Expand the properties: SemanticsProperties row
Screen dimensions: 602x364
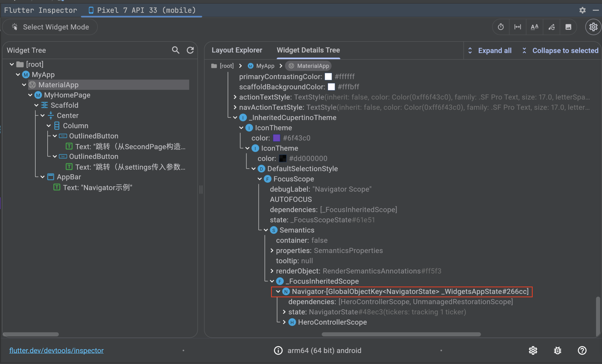(272, 251)
